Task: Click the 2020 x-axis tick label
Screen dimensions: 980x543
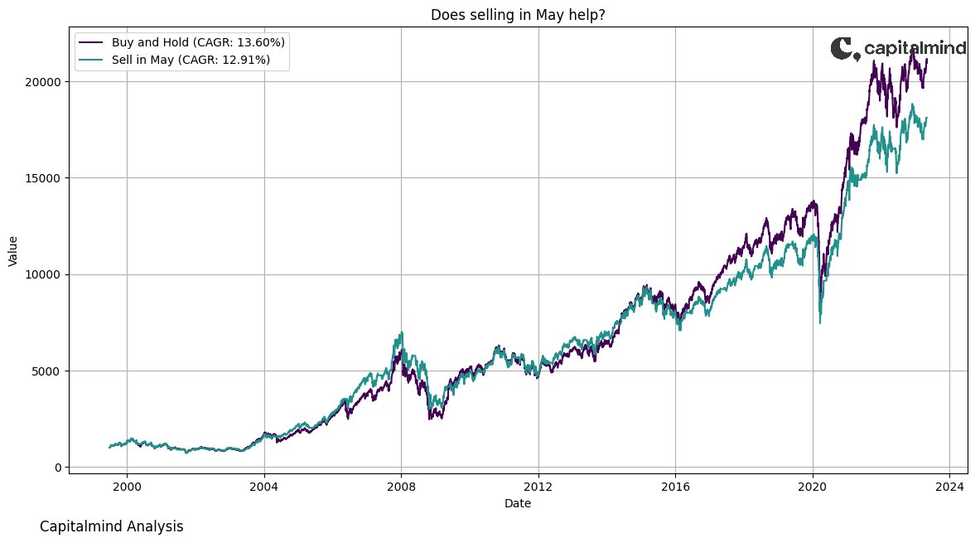Action: [x=813, y=486]
